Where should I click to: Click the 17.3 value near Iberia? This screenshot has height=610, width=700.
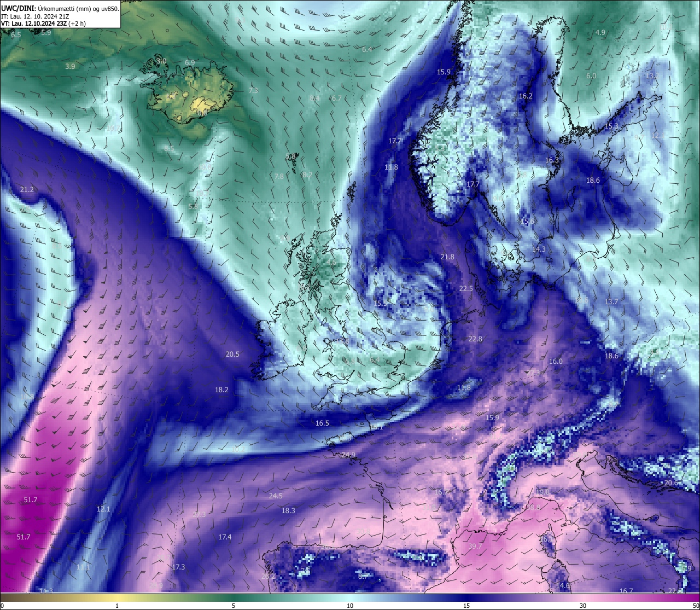[178, 567]
